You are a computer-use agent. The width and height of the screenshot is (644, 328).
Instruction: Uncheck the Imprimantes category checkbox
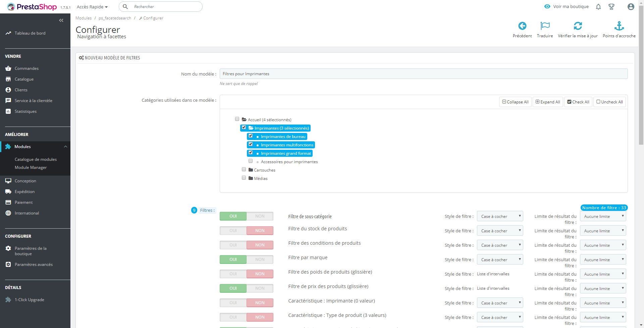pos(244,128)
